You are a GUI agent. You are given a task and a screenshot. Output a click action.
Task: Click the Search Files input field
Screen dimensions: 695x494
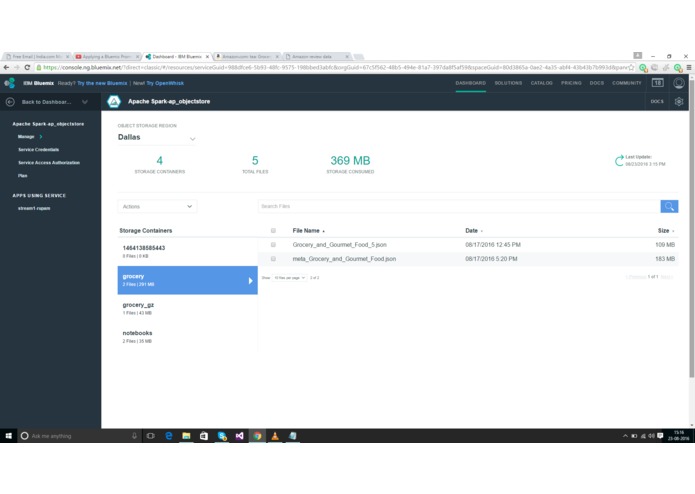[459, 206]
